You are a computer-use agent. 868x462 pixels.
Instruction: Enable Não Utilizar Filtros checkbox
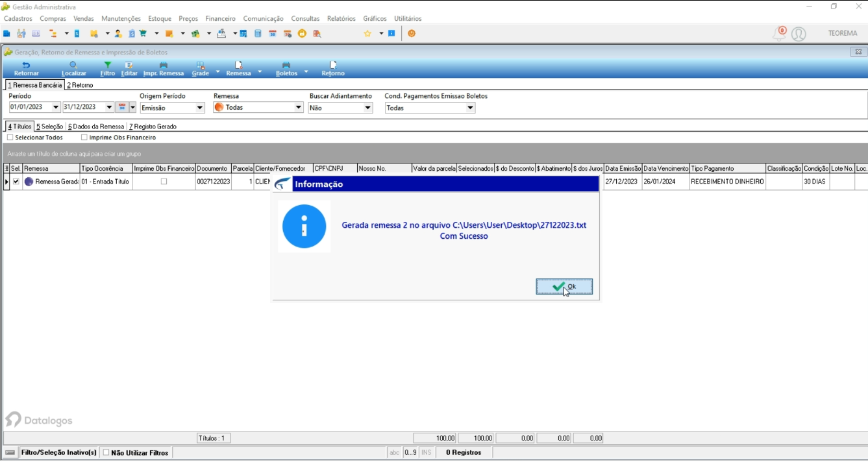pyautogui.click(x=106, y=452)
